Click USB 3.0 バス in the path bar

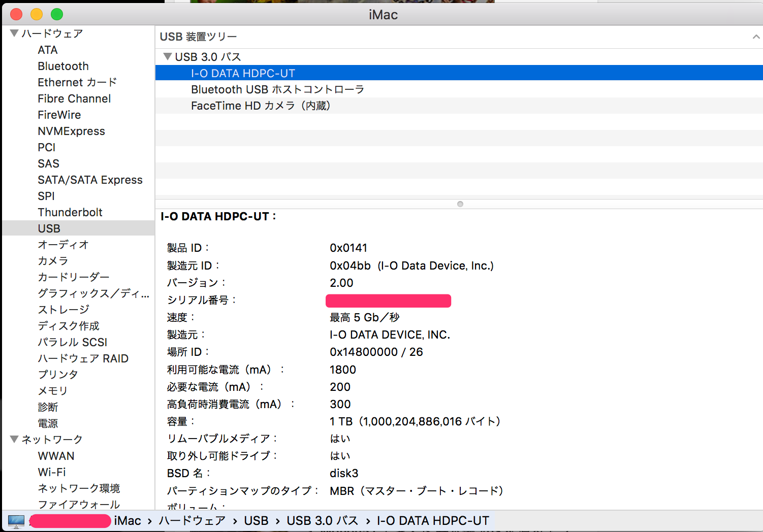coord(323,521)
